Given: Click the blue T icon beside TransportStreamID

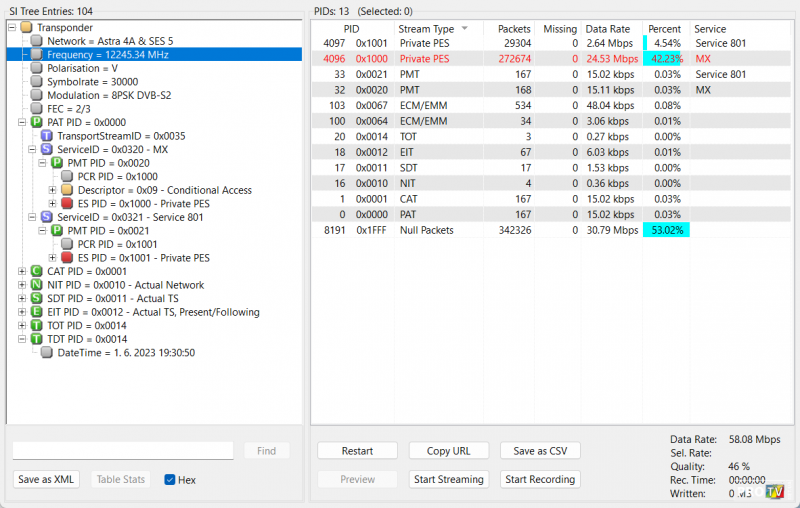Looking at the screenshot, I should tap(47, 135).
